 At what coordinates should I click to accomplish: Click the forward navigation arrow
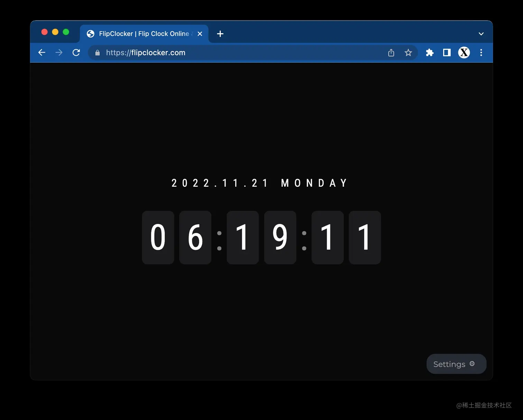59,53
